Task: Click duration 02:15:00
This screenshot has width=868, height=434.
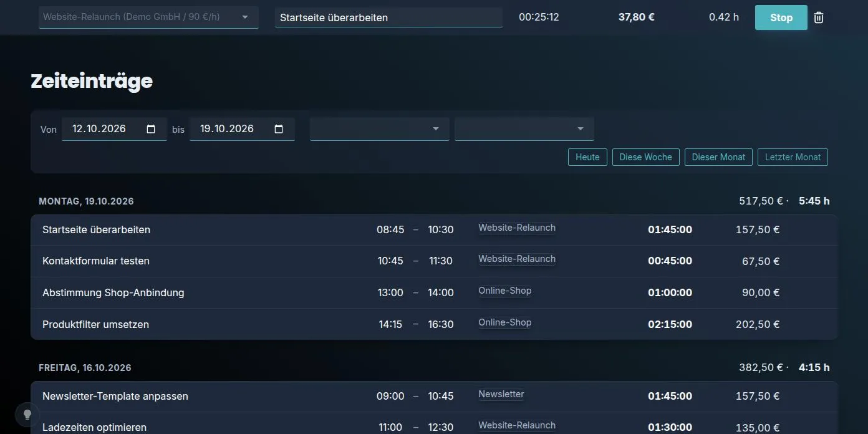Action: [670, 324]
